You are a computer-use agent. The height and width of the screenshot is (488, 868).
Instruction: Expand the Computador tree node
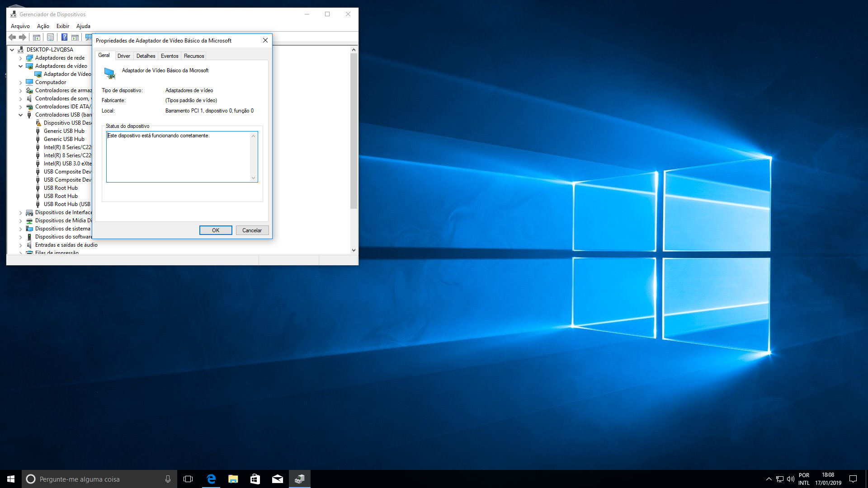20,82
